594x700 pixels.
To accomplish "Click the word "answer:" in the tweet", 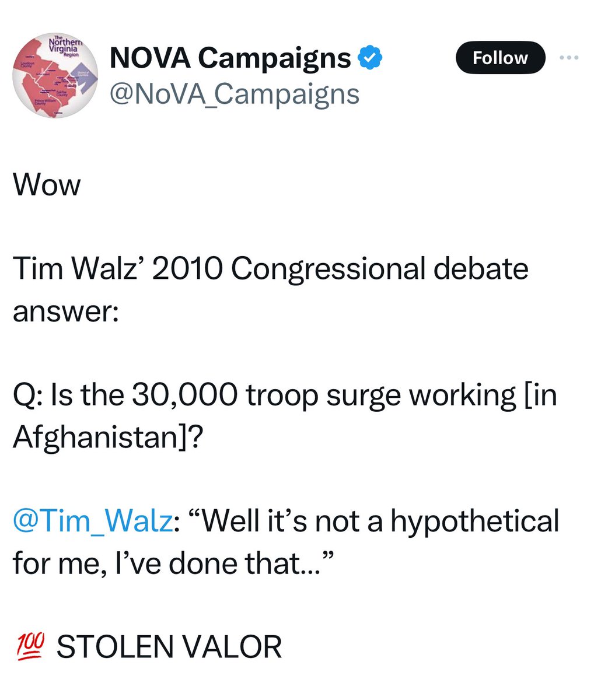I will coord(66,311).
